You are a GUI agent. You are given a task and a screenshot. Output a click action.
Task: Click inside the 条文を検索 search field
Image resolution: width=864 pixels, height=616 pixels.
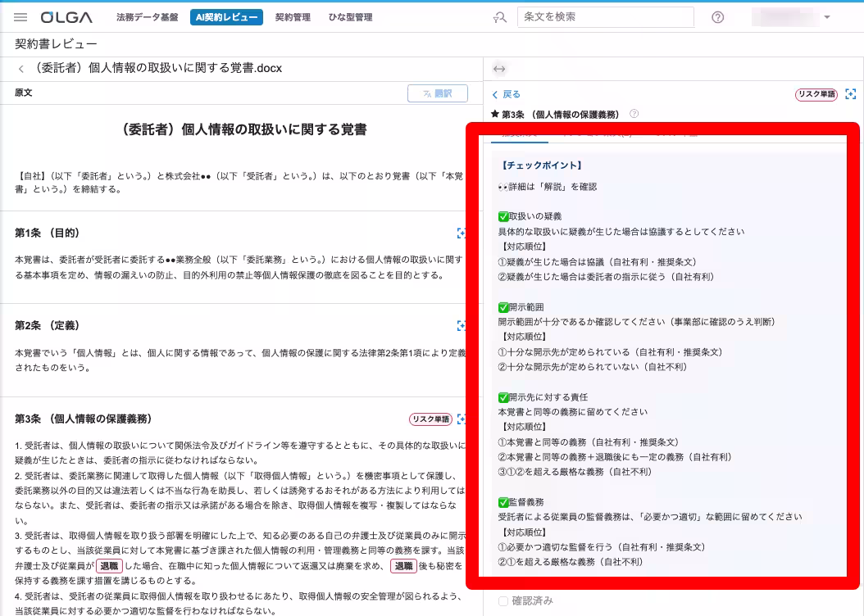pyautogui.click(x=605, y=16)
